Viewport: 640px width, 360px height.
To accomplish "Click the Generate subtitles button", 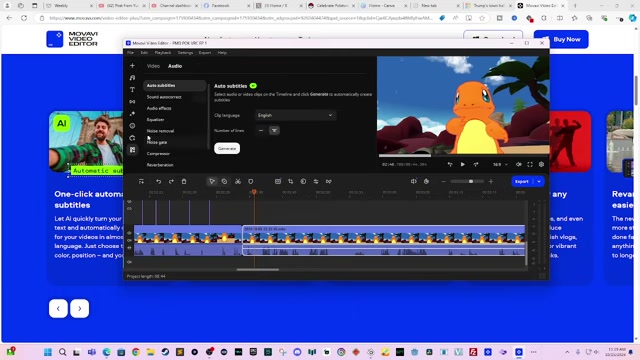I will (227, 149).
